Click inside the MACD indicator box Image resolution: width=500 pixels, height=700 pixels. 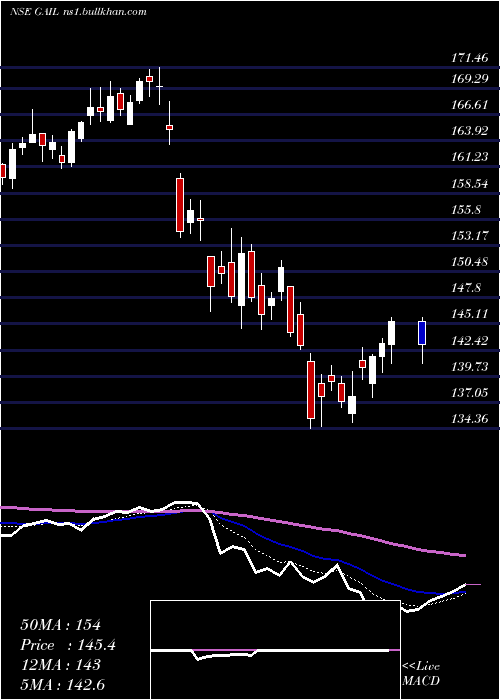[x=275, y=650]
